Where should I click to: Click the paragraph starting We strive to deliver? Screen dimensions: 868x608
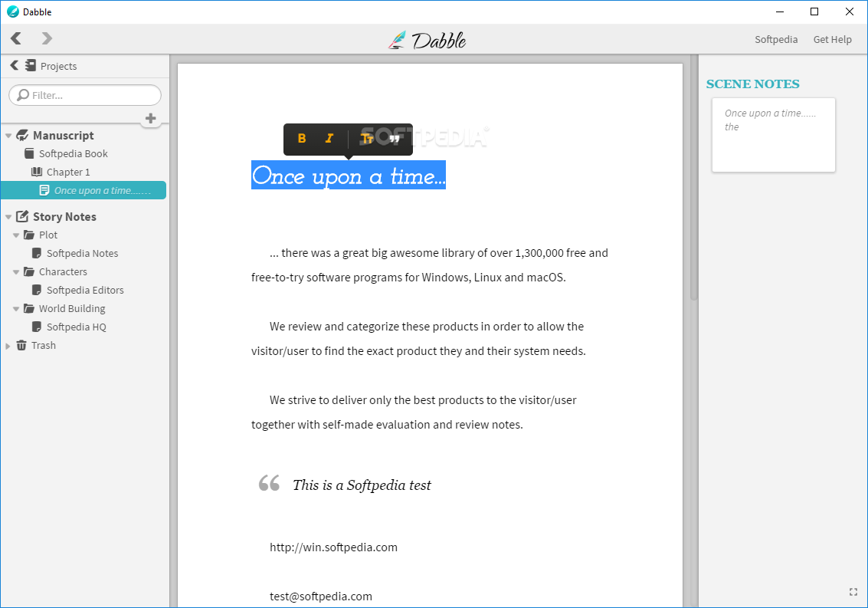point(414,412)
